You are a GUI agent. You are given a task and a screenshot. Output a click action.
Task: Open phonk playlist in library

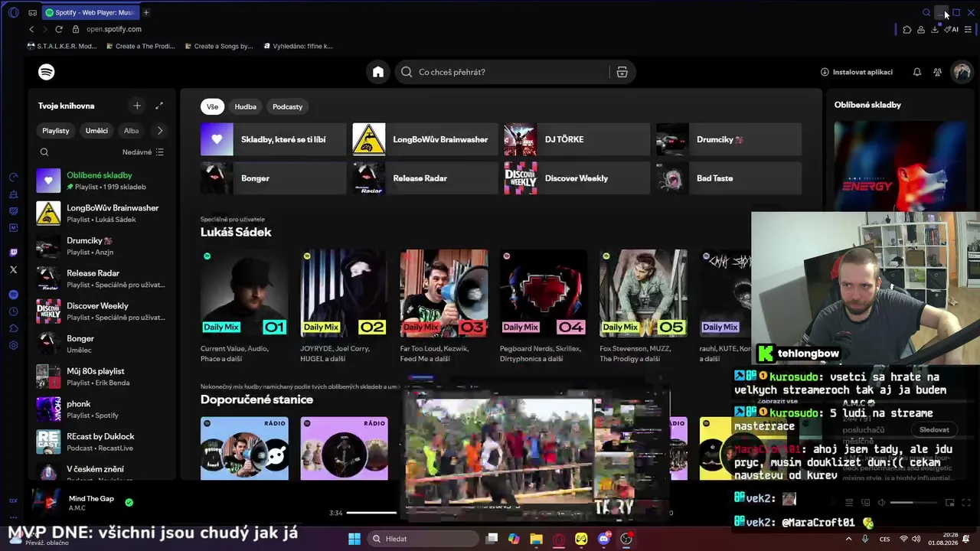100,409
